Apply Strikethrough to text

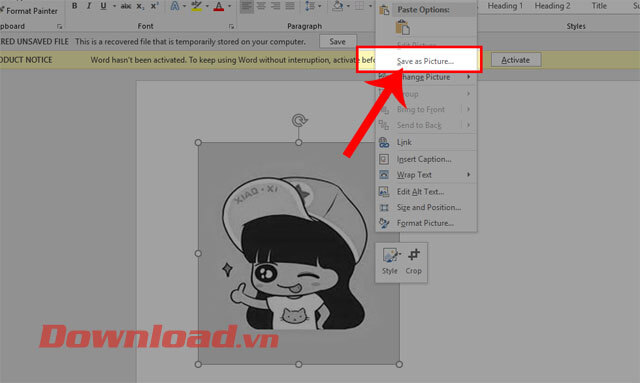tap(126, 6)
